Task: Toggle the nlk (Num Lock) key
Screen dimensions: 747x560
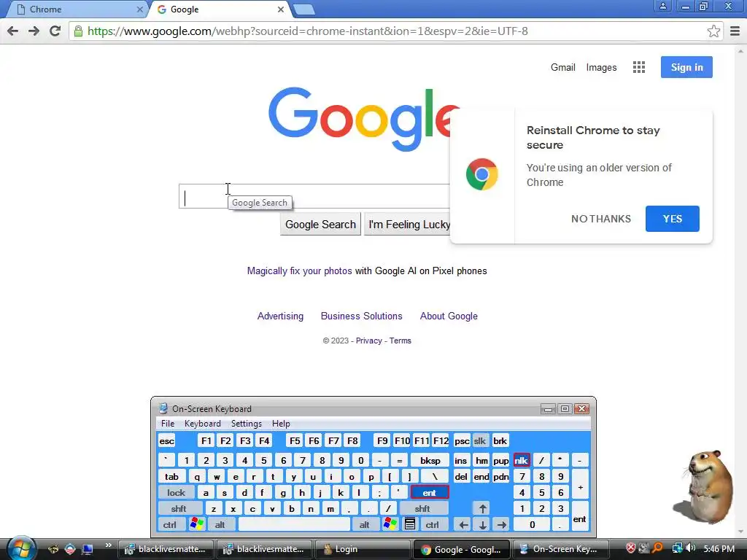Action: pyautogui.click(x=521, y=461)
